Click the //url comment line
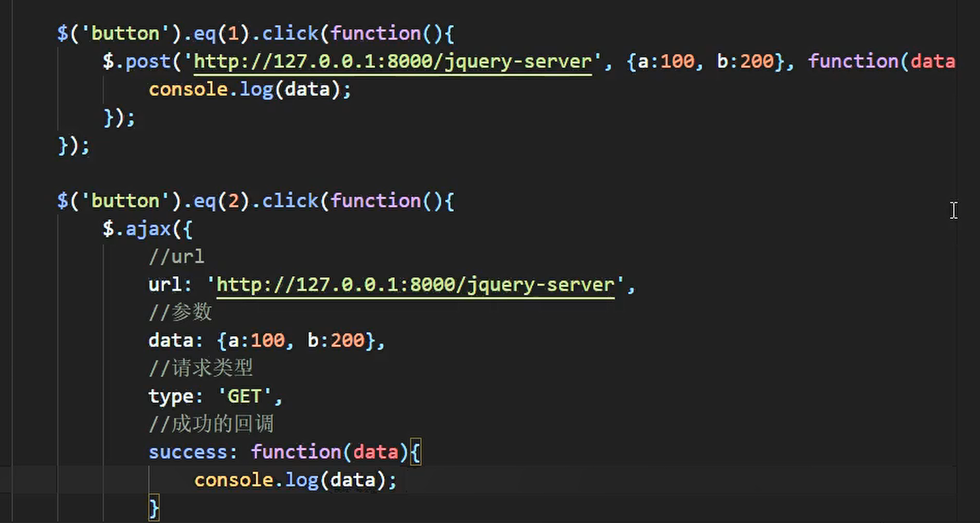The width and height of the screenshot is (980, 523). [x=177, y=256]
